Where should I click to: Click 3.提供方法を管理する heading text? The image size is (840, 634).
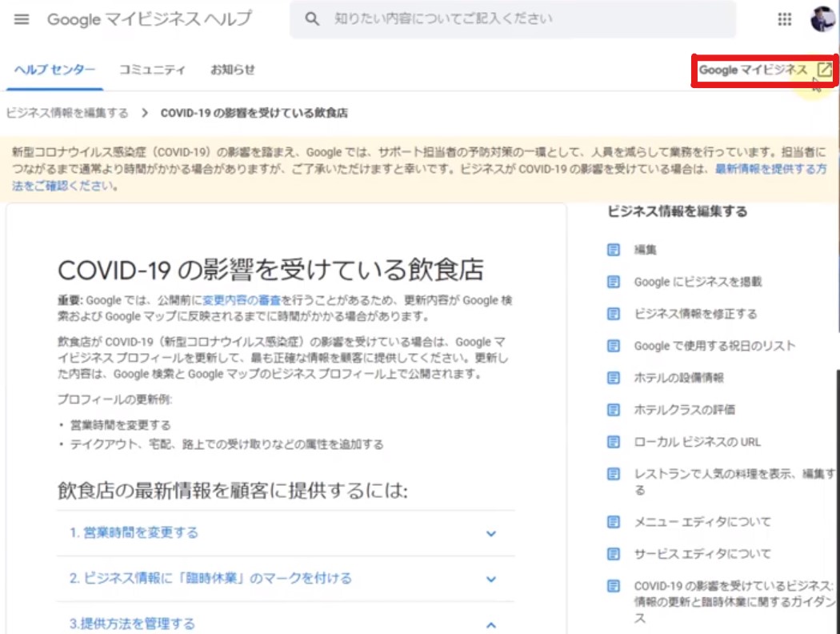pyautogui.click(x=132, y=624)
